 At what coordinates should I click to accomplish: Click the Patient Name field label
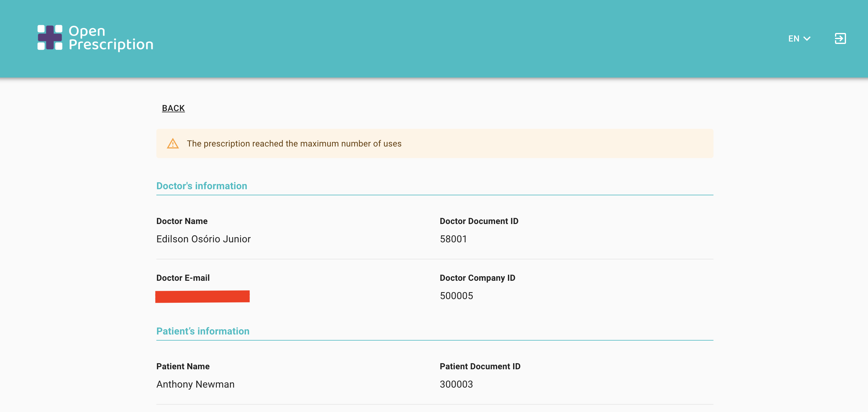(183, 366)
